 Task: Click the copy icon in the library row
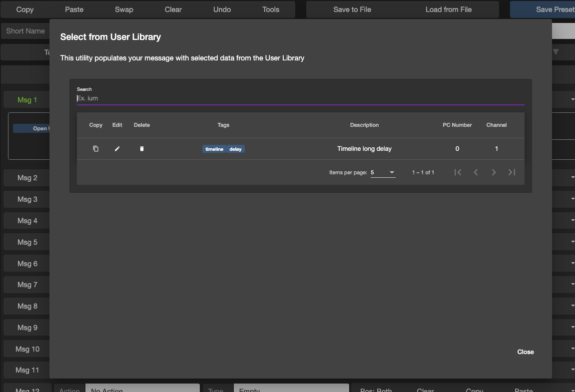click(96, 149)
